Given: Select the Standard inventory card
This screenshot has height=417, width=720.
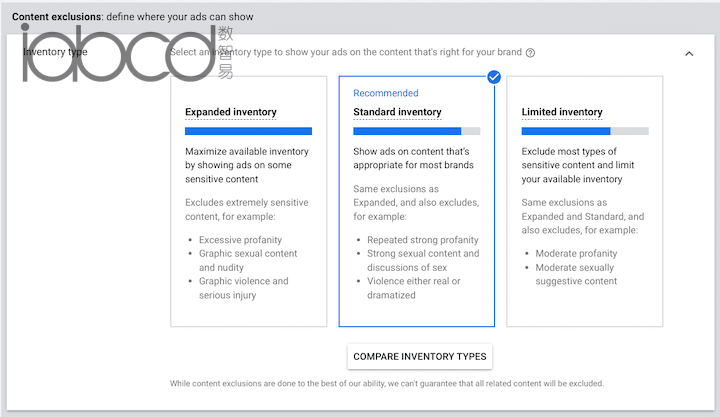Looking at the screenshot, I should [416, 201].
